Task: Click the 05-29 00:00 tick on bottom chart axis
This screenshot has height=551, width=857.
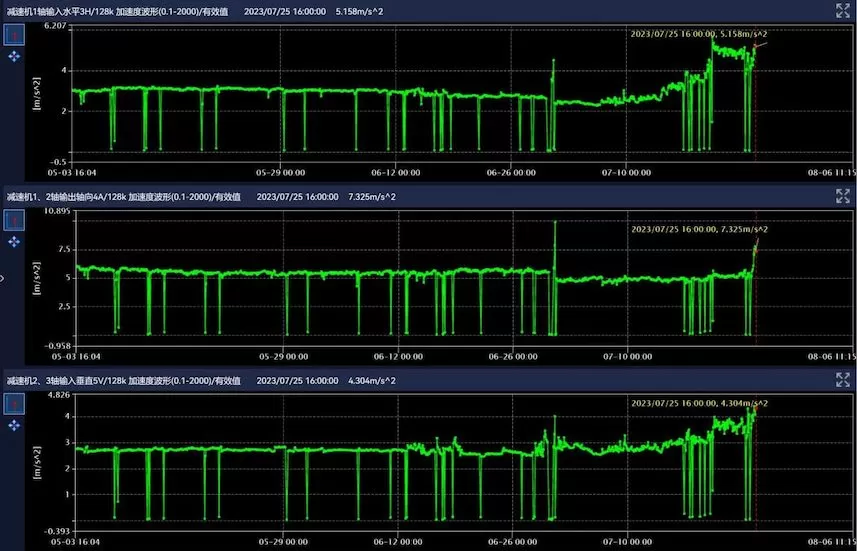Action: [281, 541]
